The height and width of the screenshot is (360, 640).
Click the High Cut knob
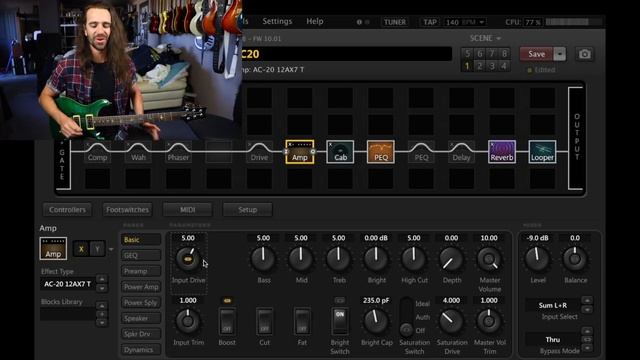413,259
